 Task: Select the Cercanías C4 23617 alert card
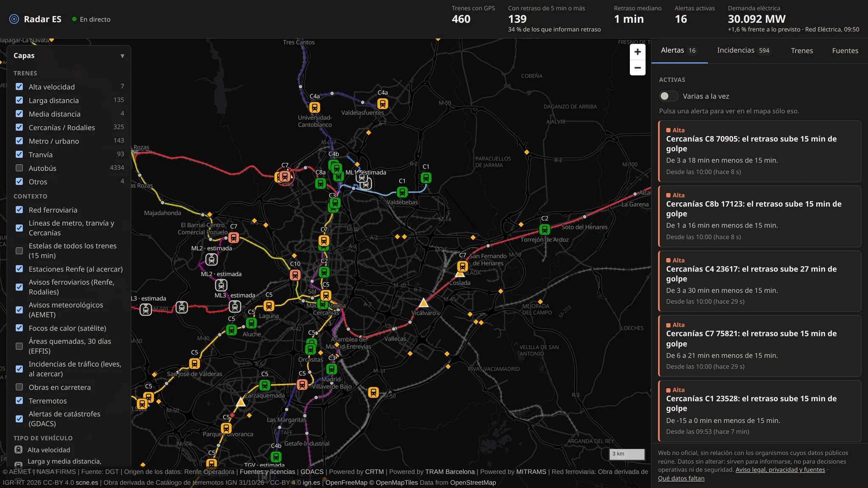759,281
